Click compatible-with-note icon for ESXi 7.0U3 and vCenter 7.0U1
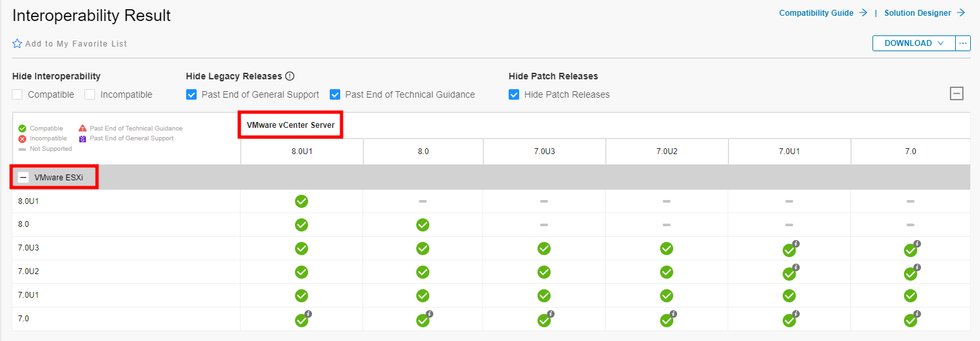Viewport: 980px width, 341px height. click(x=790, y=249)
